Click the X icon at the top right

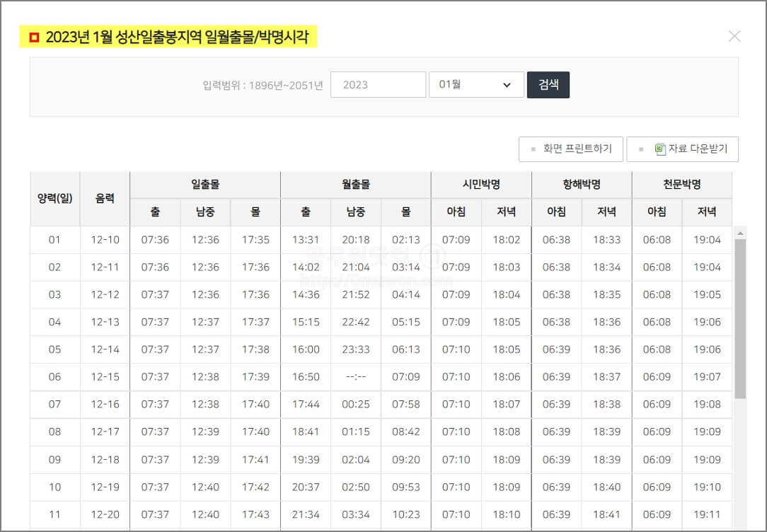click(x=734, y=37)
